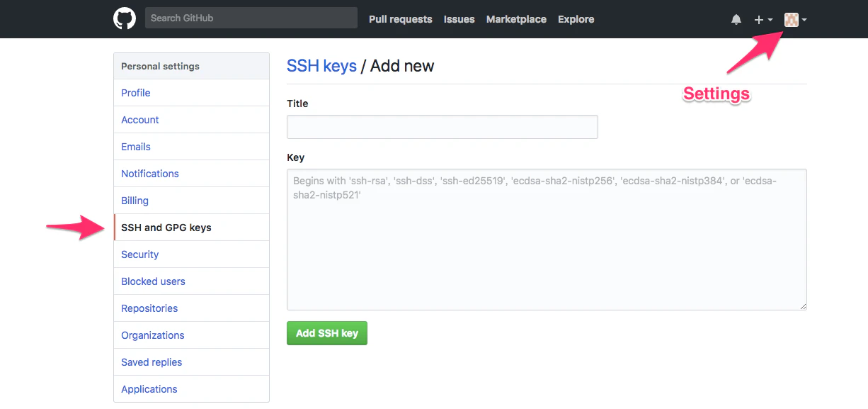This screenshot has height=409, width=868.
Task: Follow the SSH keys breadcrumb link
Action: 321,66
